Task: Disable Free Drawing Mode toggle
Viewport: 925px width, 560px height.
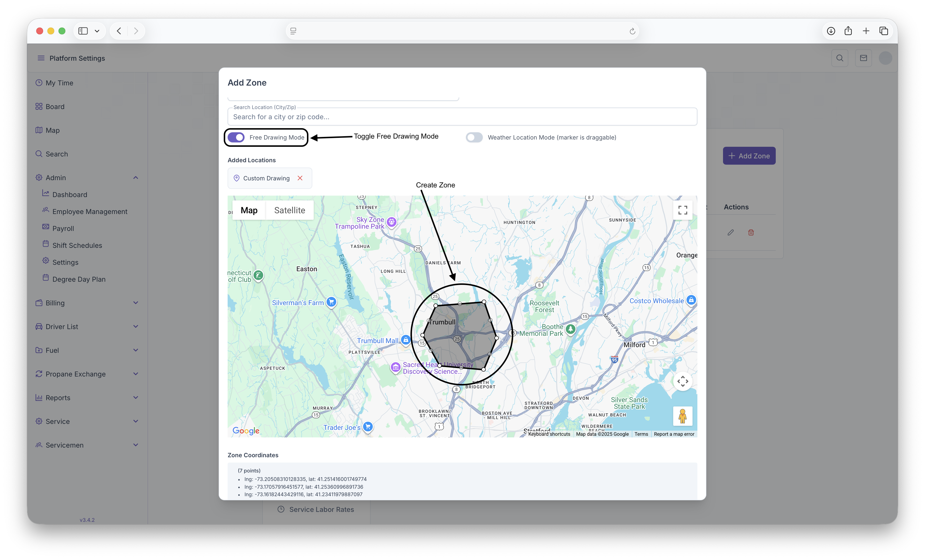Action: (x=236, y=137)
